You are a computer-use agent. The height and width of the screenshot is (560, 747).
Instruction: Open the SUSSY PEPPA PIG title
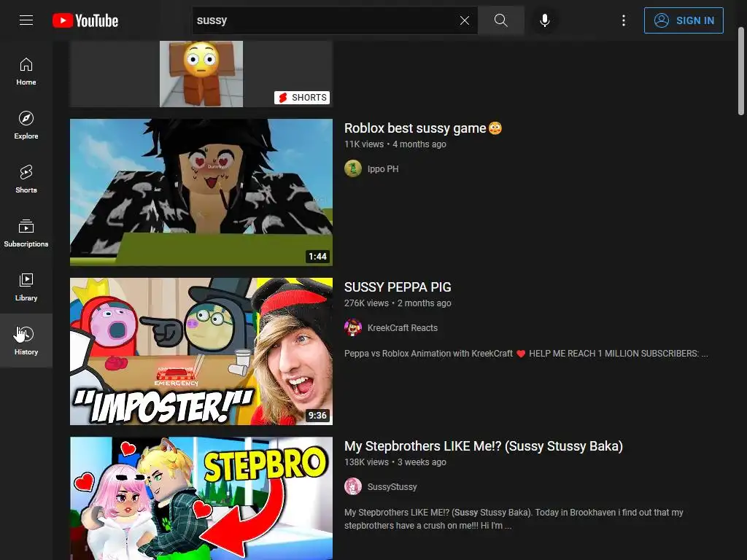point(398,287)
